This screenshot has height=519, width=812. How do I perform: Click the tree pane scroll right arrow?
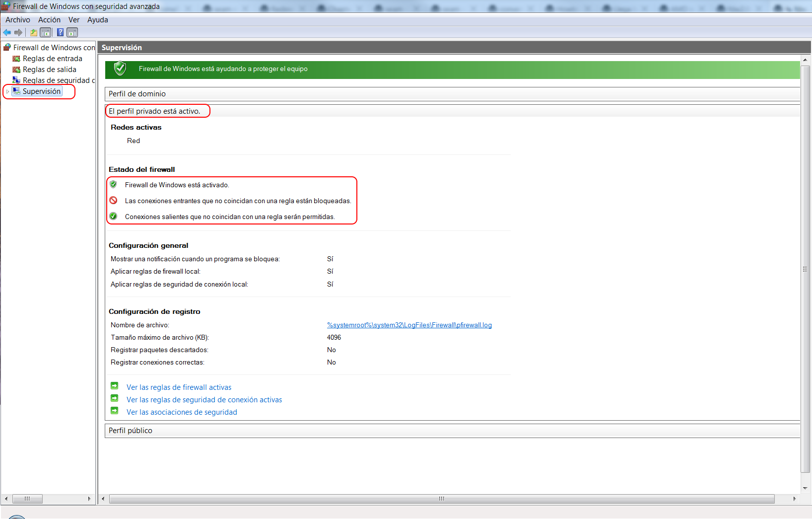click(89, 499)
